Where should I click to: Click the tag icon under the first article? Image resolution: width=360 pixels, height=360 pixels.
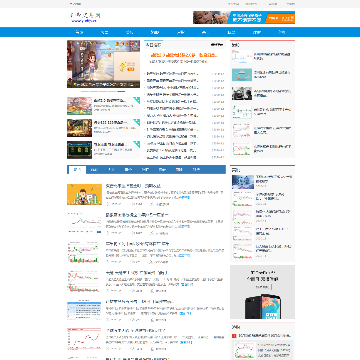(152, 204)
